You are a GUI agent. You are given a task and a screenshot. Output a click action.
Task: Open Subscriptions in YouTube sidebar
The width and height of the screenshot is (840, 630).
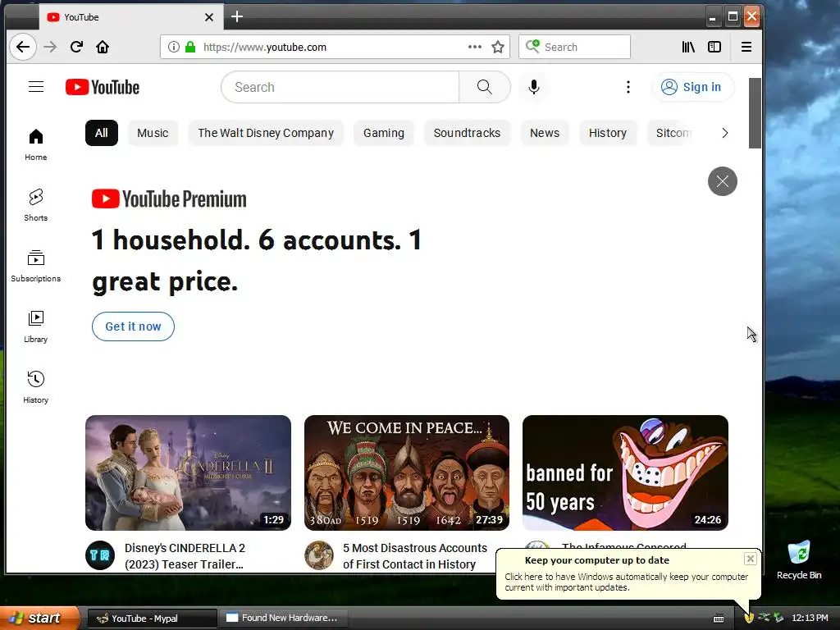click(36, 267)
